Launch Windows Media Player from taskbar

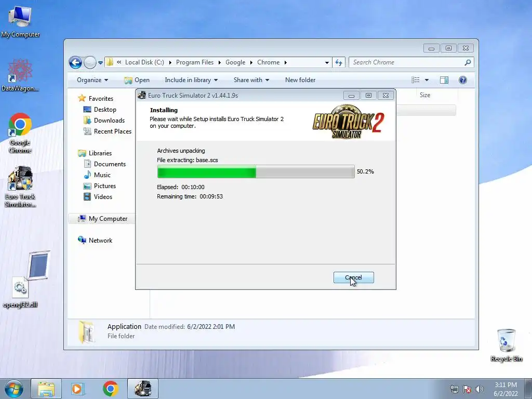coord(77,389)
